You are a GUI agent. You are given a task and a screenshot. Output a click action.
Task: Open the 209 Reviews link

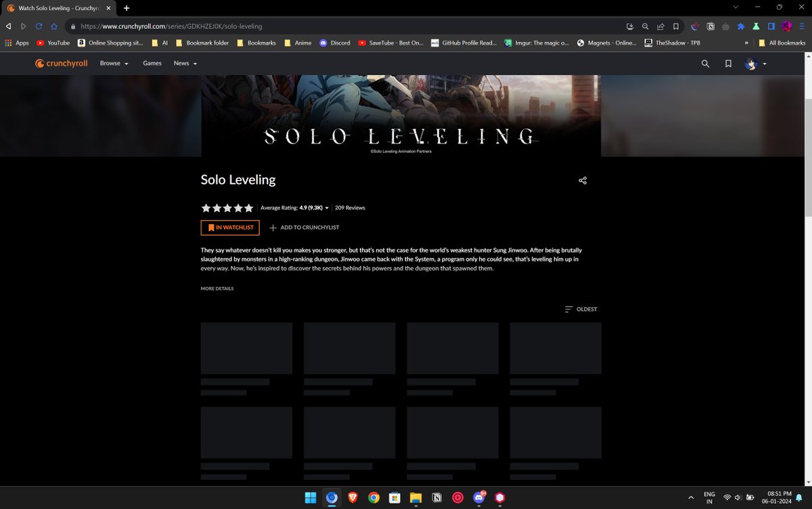pyautogui.click(x=350, y=208)
